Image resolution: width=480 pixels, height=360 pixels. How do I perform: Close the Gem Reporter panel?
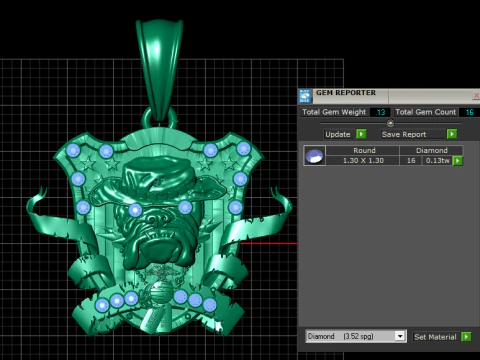(x=476, y=96)
